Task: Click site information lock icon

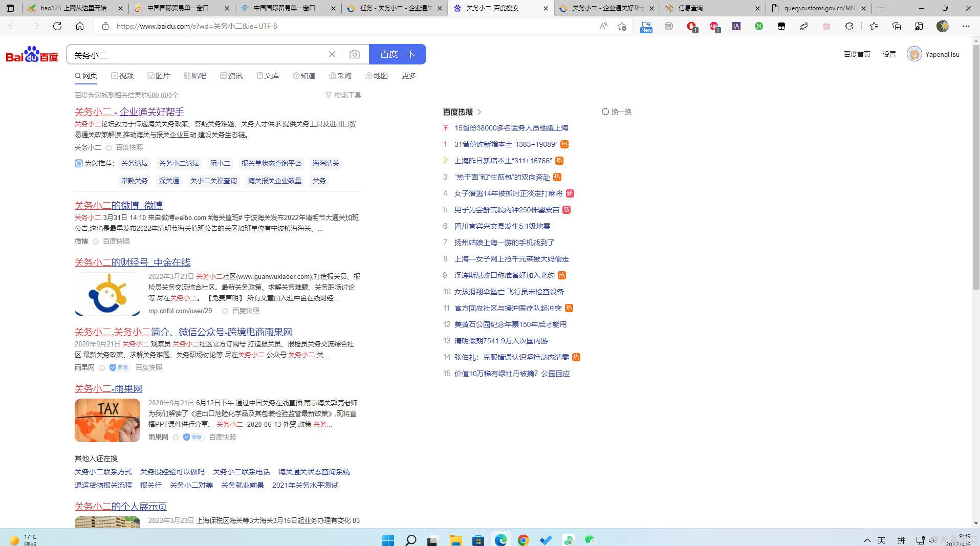Action: (x=105, y=26)
